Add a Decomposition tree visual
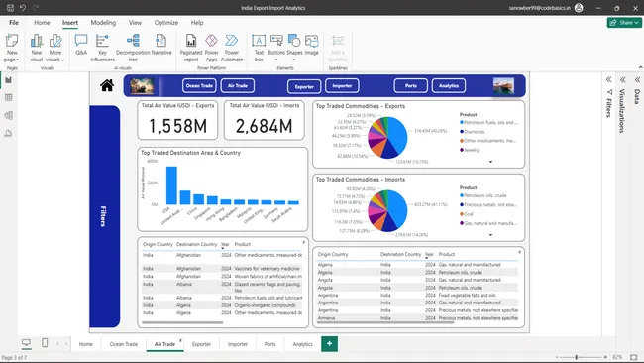The height and width of the screenshot is (363, 644). tap(133, 48)
